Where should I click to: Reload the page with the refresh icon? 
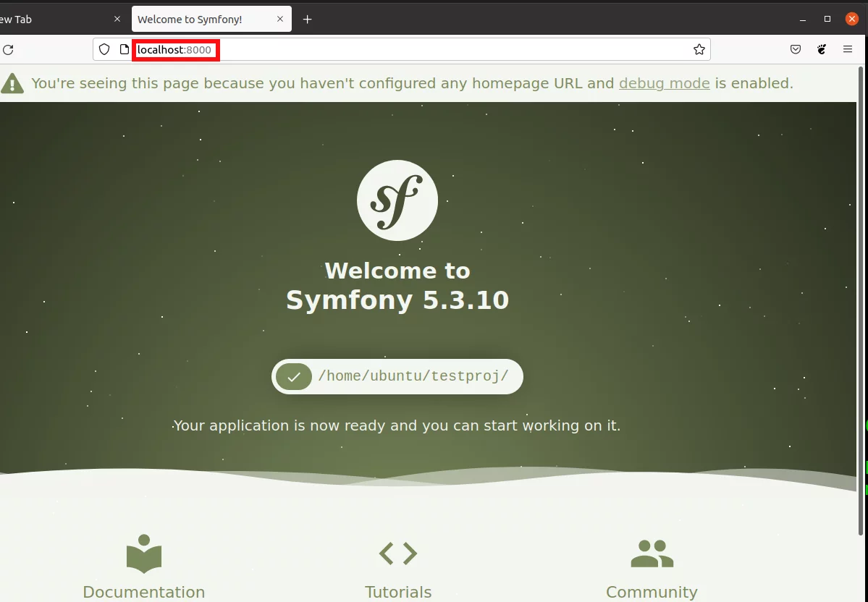point(8,50)
